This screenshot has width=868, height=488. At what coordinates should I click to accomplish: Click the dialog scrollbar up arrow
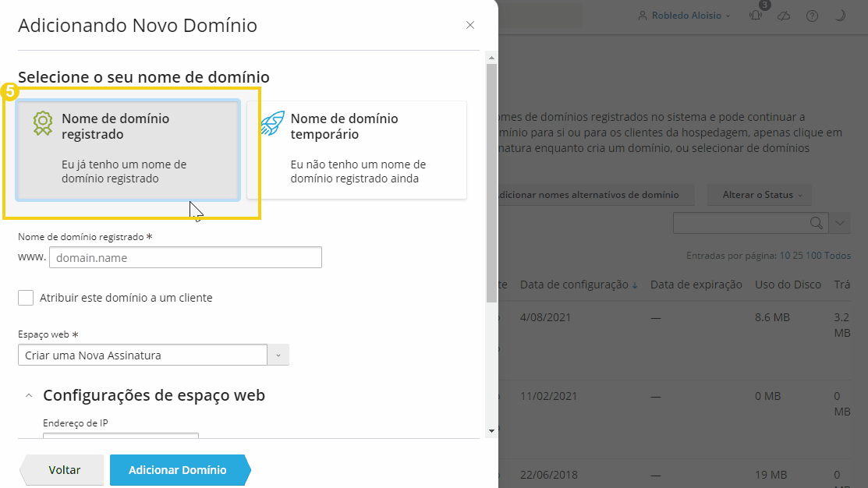(491, 58)
